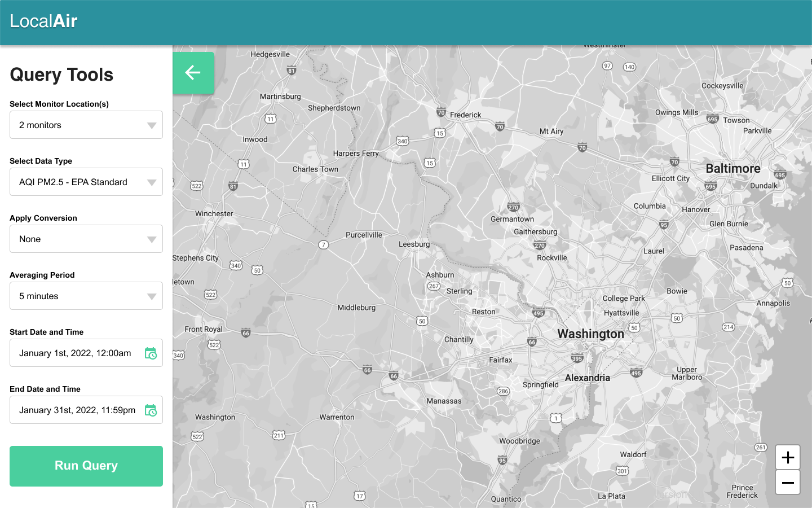812x508 pixels.
Task: Expand the Select Data Type dropdown
Action: pos(86,182)
